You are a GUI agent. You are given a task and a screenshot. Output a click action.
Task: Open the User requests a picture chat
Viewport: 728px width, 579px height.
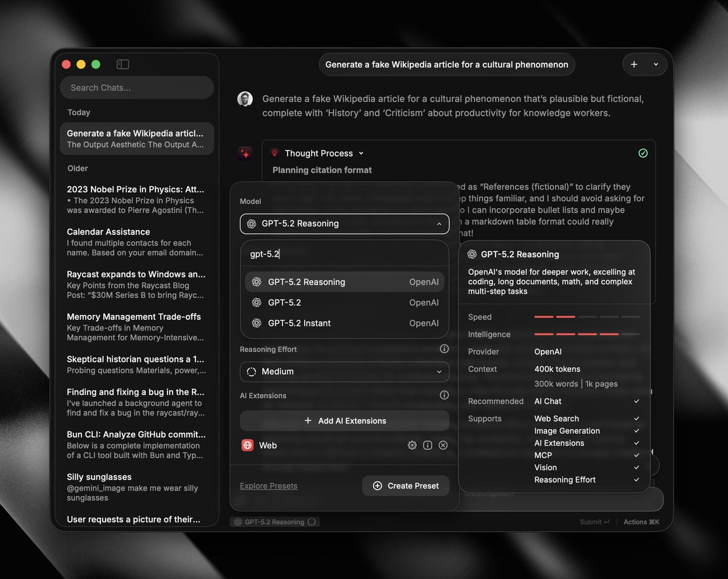(137, 520)
